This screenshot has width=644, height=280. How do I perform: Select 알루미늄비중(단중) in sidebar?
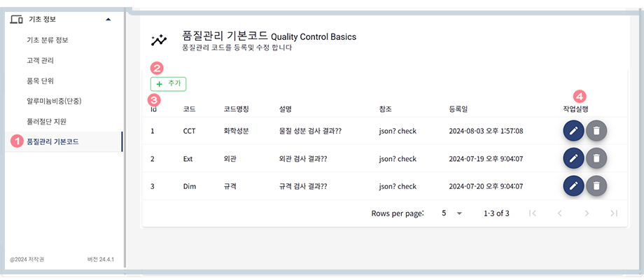tap(54, 101)
